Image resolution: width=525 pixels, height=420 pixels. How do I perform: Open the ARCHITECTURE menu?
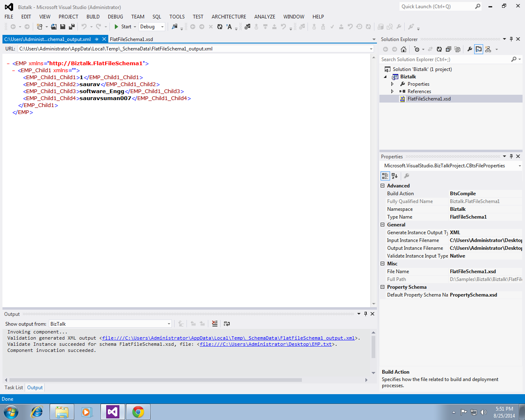coord(228,17)
